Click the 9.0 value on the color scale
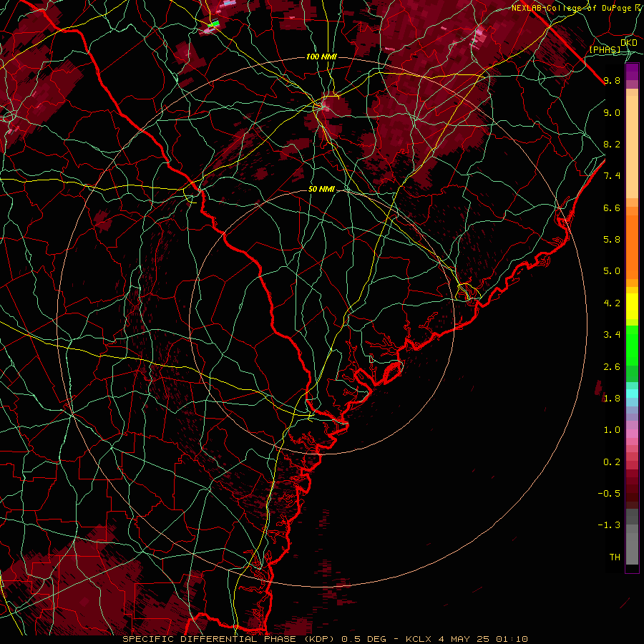The width and height of the screenshot is (644, 644). coord(612,112)
